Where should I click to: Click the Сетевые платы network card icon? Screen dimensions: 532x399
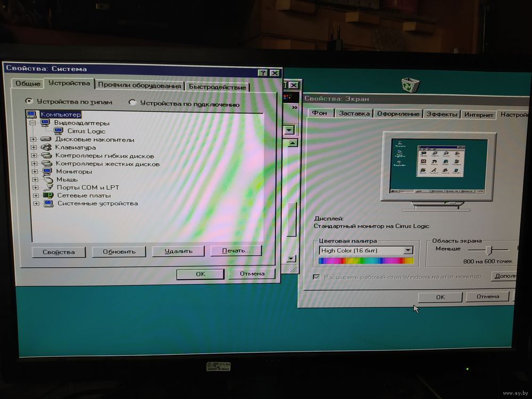click(x=48, y=195)
